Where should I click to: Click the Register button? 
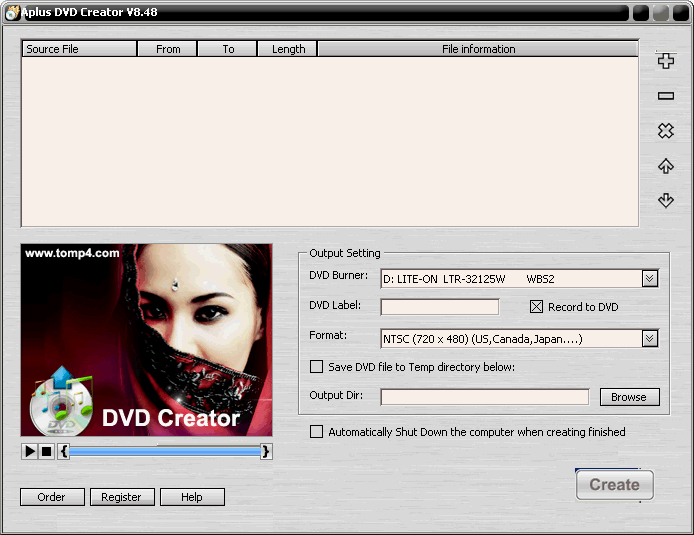pos(122,497)
